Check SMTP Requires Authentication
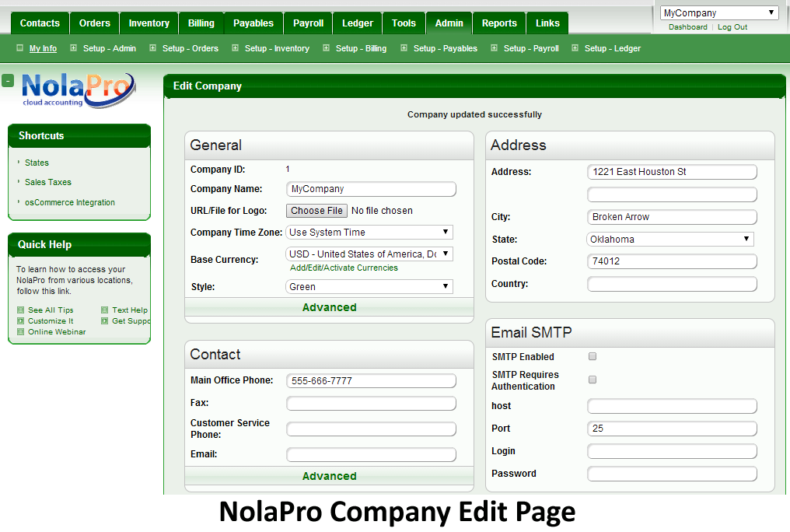This screenshot has height=532, width=790. 592,380
